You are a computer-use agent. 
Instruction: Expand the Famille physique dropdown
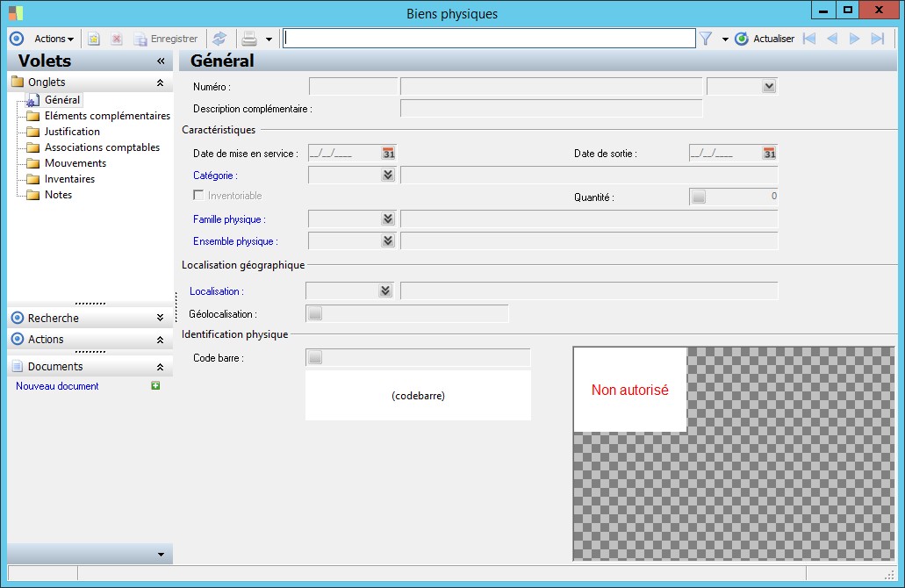pos(388,219)
